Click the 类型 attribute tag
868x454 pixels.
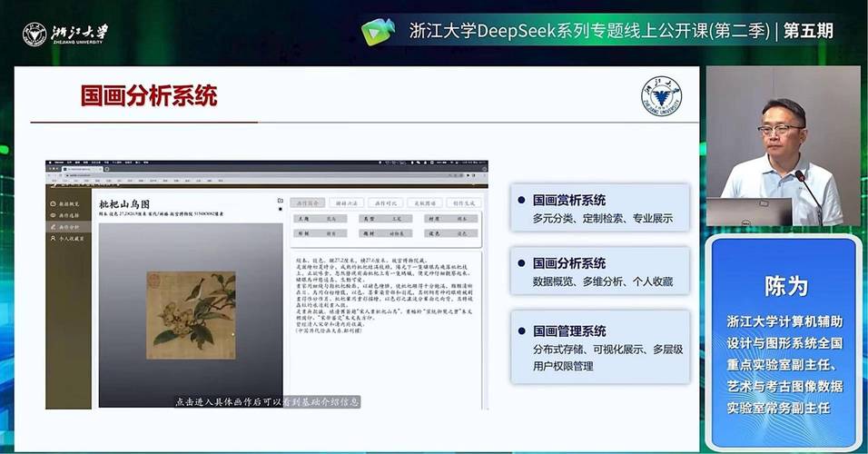click(x=386, y=219)
